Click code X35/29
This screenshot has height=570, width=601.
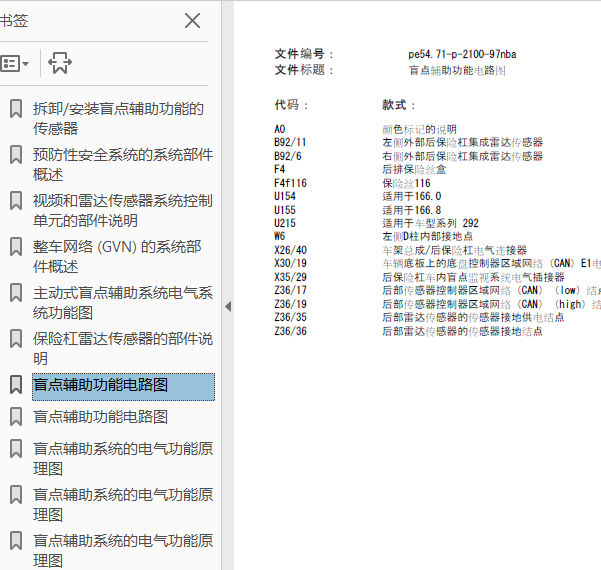[x=291, y=277]
